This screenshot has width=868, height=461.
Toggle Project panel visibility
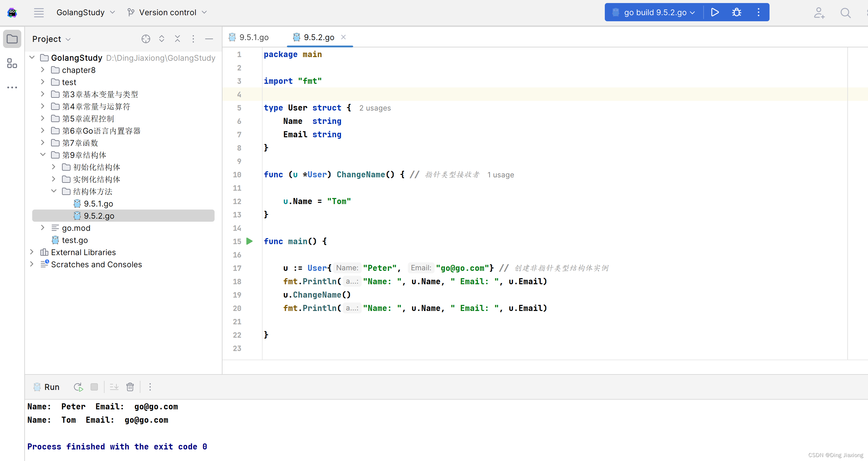tap(13, 38)
